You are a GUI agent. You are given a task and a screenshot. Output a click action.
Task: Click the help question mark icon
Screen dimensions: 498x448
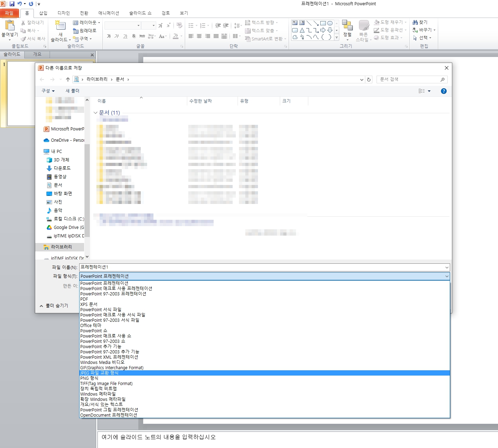point(444,91)
